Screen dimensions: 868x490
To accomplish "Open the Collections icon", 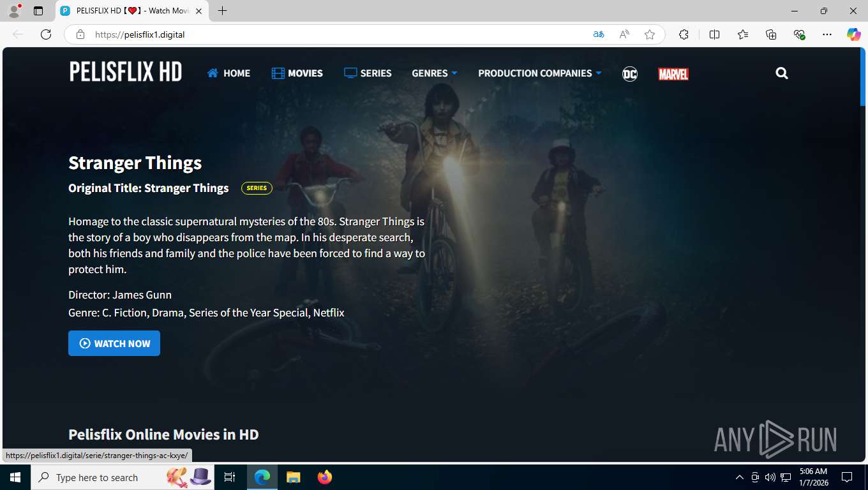I will [771, 34].
